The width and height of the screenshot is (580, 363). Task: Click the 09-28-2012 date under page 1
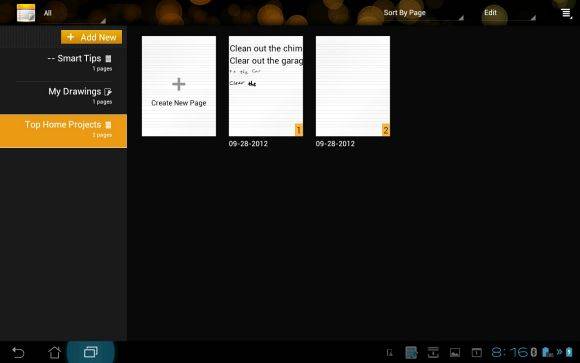click(x=248, y=144)
